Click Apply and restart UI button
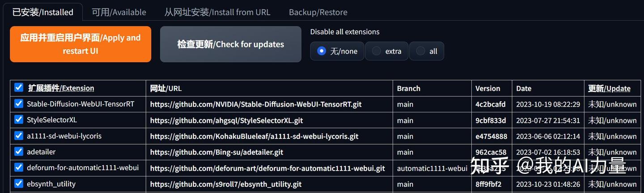 point(80,44)
